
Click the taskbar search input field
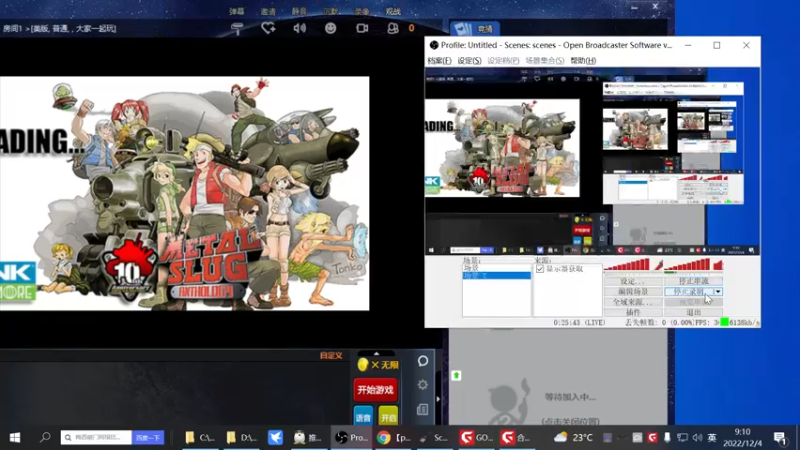[x=96, y=437]
